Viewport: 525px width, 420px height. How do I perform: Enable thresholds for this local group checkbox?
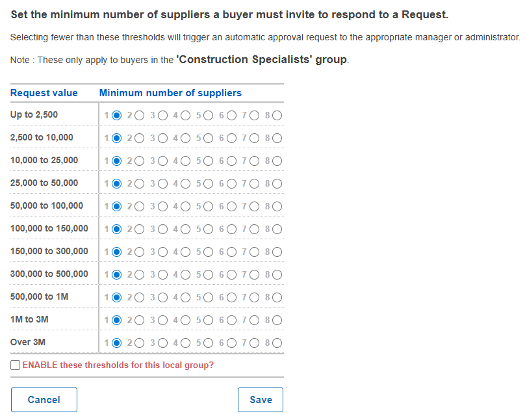click(16, 365)
